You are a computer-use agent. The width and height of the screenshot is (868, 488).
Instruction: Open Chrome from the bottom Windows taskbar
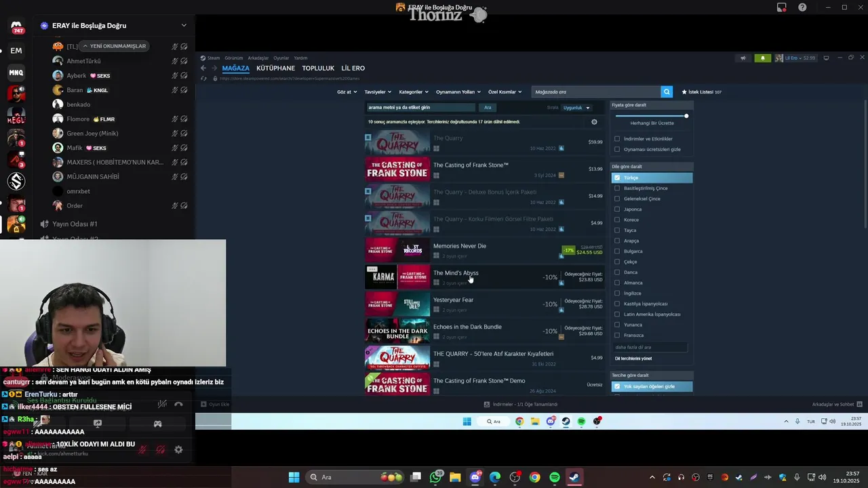[x=534, y=477]
